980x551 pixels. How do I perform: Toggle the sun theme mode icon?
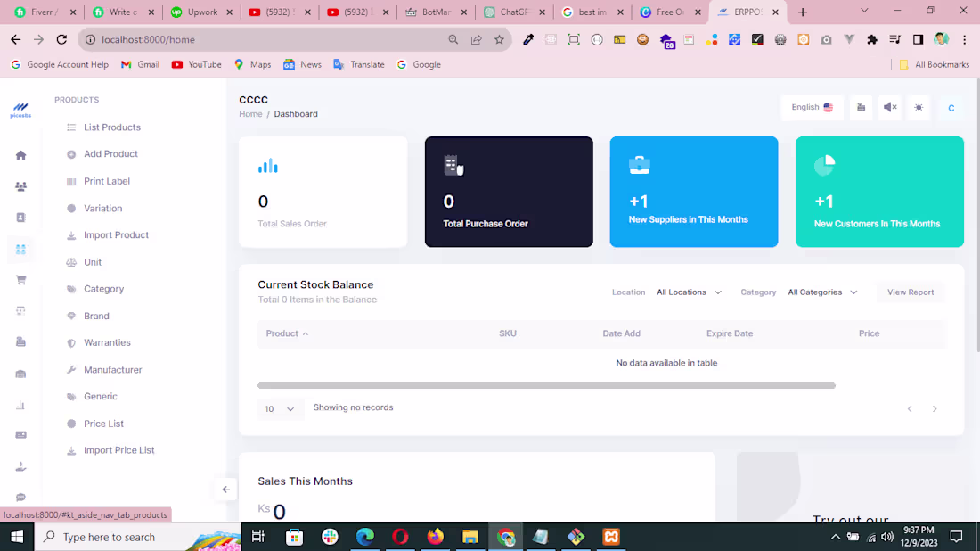tap(919, 107)
